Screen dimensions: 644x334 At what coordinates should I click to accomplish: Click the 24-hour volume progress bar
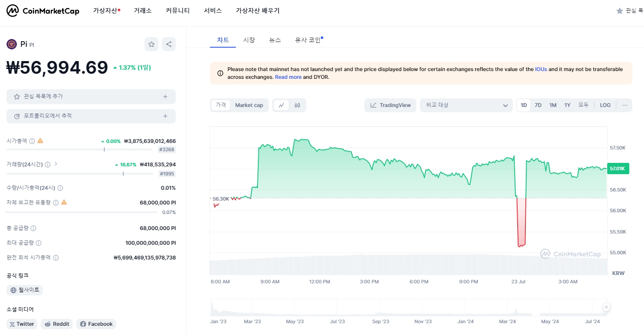[x=79, y=174]
